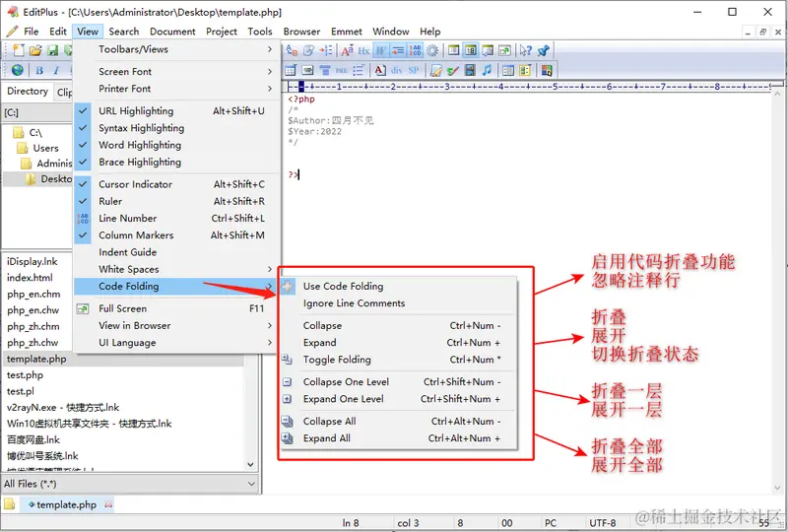This screenshot has height=532, width=788.
Task: Click the green checkmark validate icon
Action: coord(453,70)
